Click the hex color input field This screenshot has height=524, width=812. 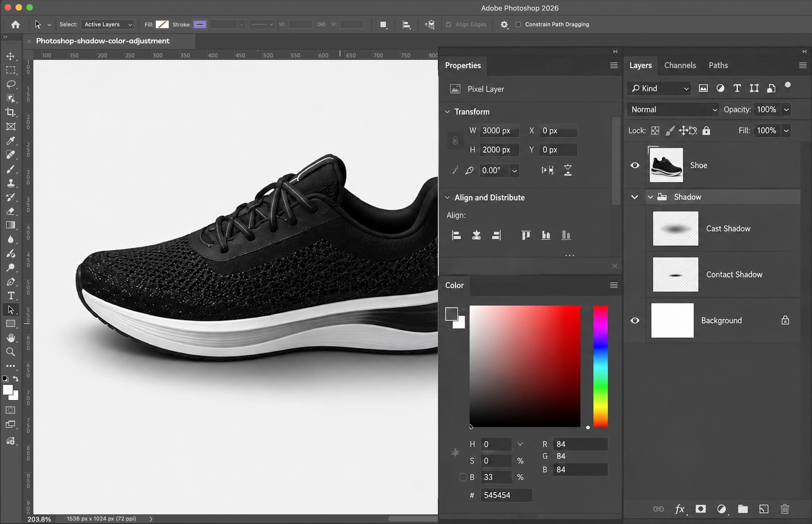click(x=506, y=495)
